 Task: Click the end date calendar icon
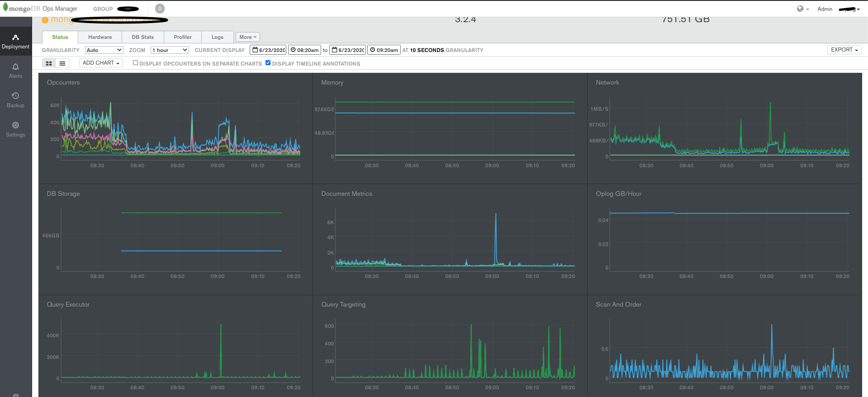(335, 50)
